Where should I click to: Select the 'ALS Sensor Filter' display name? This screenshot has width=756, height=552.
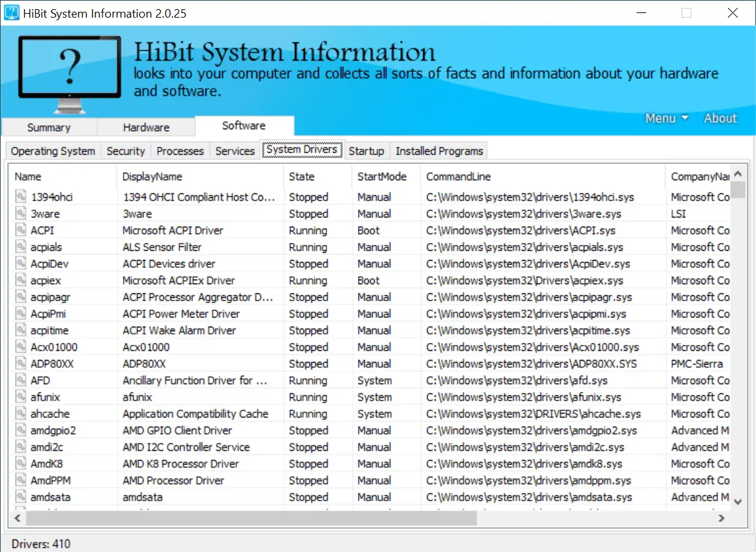[x=162, y=247]
